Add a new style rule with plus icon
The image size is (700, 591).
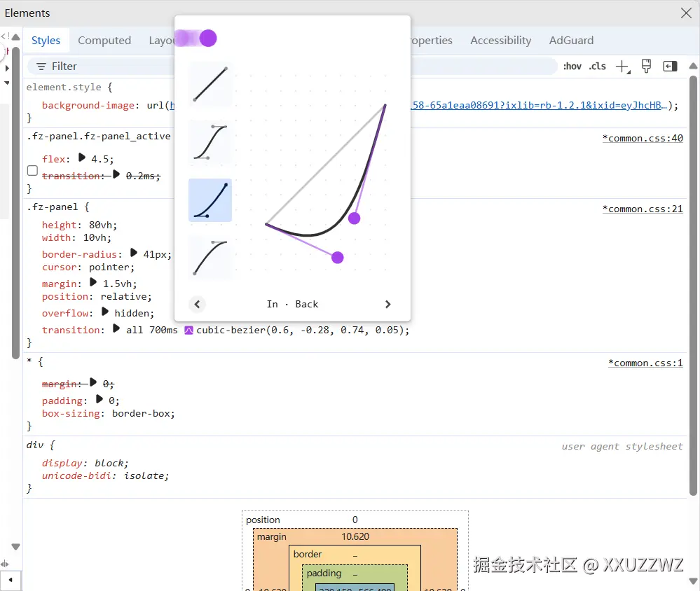[x=622, y=67]
